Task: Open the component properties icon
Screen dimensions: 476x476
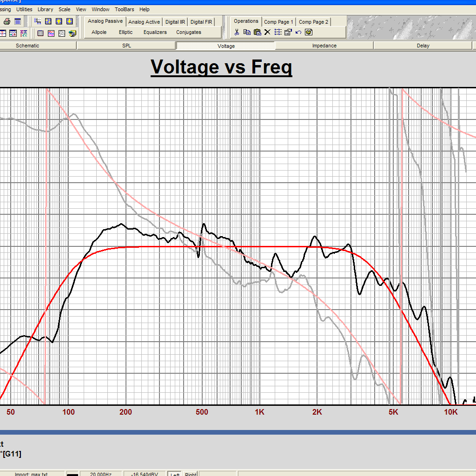Action: coord(288,32)
